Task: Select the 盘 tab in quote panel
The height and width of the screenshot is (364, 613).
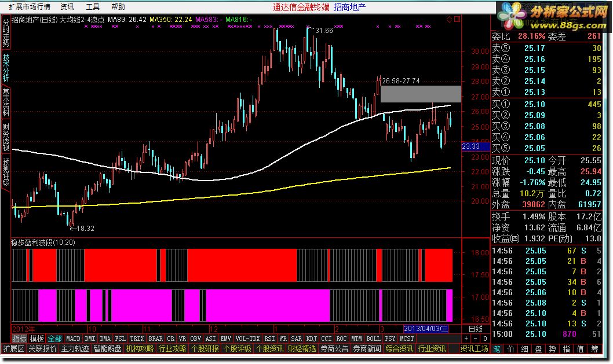Action: point(538,349)
